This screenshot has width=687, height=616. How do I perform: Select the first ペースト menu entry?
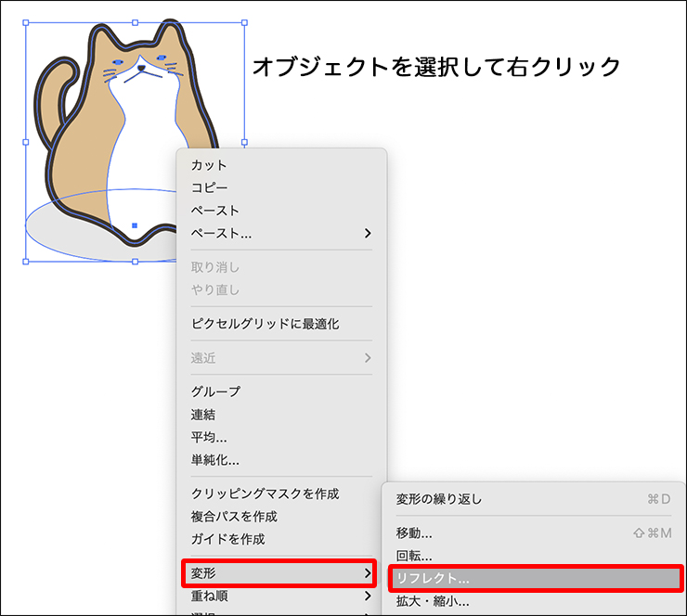click(214, 211)
